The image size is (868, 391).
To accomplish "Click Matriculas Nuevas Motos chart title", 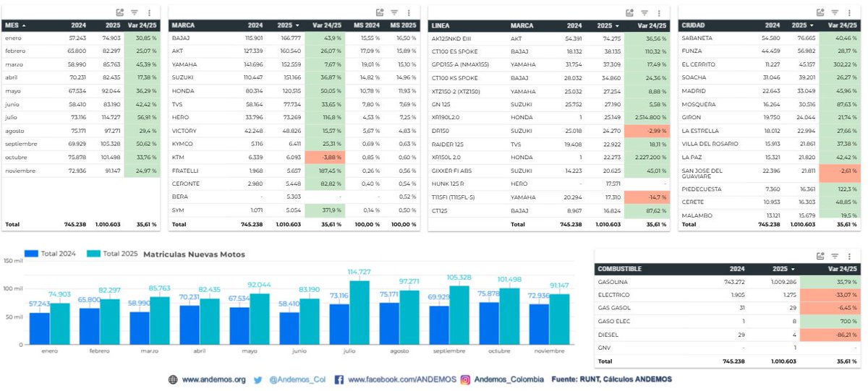I will tap(194, 254).
